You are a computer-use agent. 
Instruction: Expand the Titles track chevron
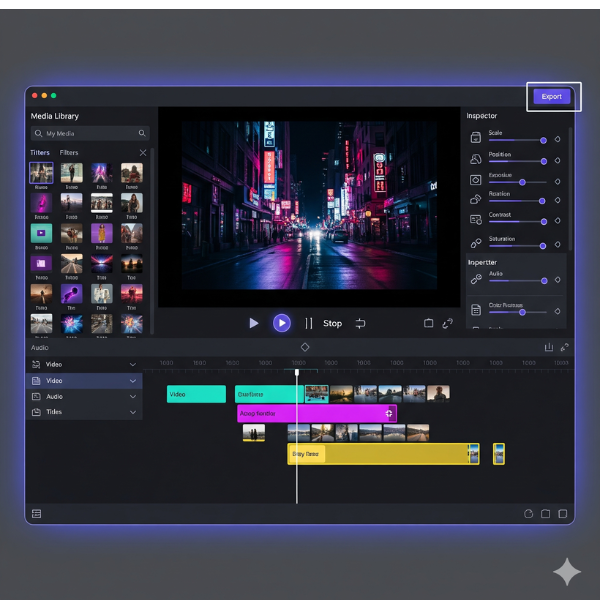click(x=133, y=412)
